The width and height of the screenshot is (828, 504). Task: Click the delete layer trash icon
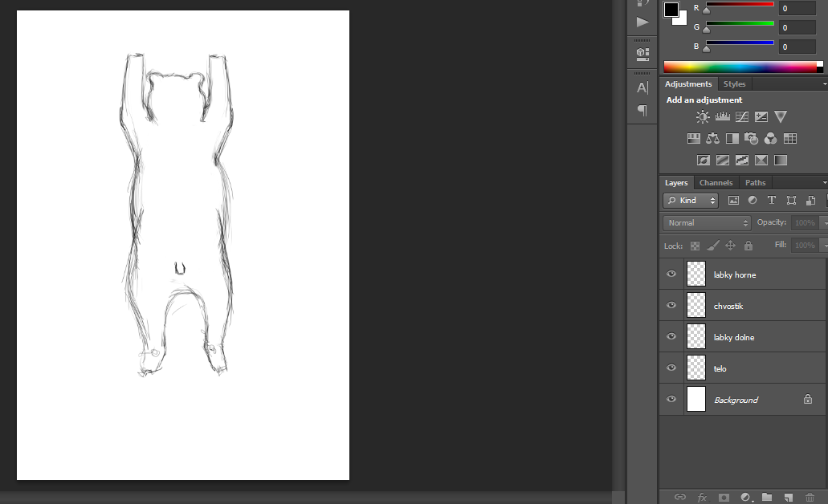point(810,498)
